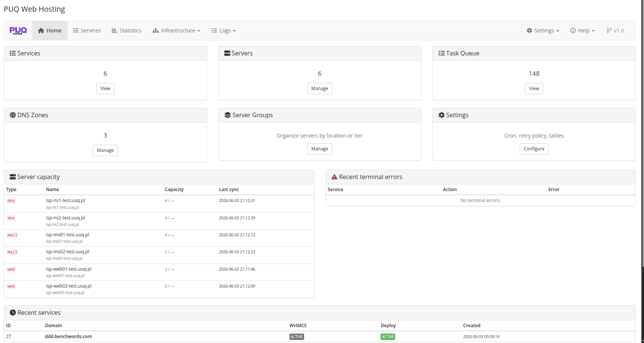The image size is (644, 343).
Task: Click server name isp-web02-test.uuq.pl
Action: [x=69, y=286]
